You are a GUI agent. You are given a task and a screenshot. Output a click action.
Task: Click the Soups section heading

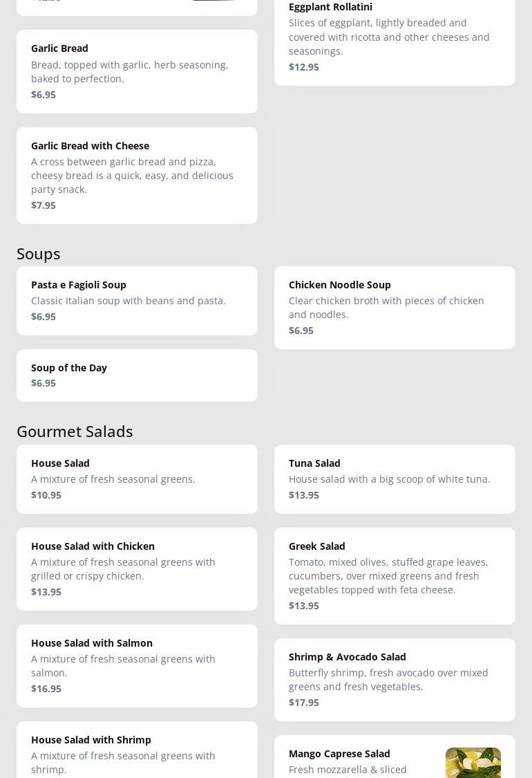39,254
